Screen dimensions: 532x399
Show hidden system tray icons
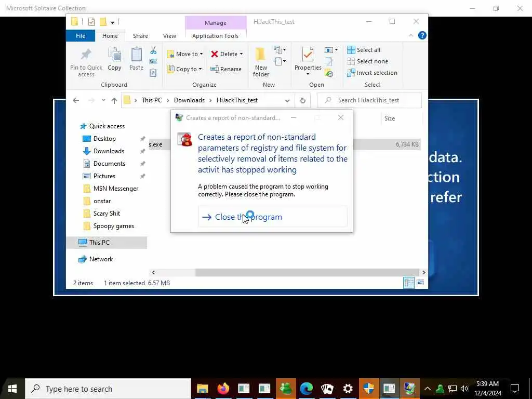tap(428, 389)
